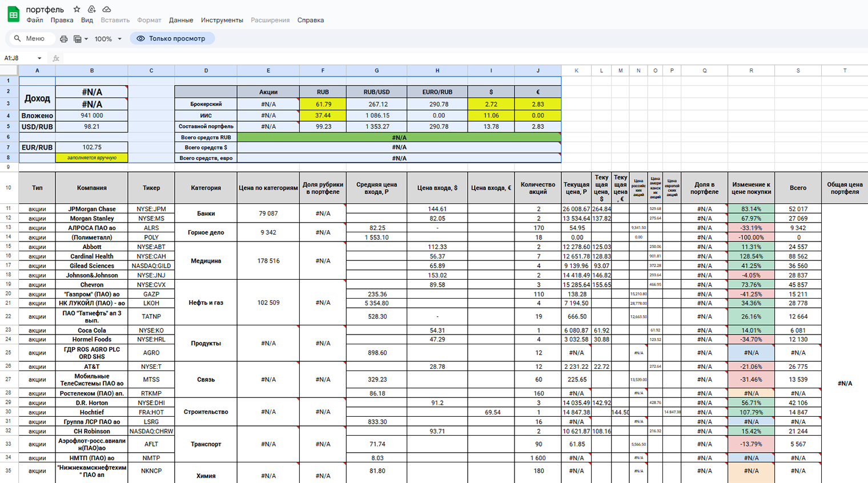This screenshot has height=483, width=868.
Task: Open the Правка menu
Action: coord(62,20)
